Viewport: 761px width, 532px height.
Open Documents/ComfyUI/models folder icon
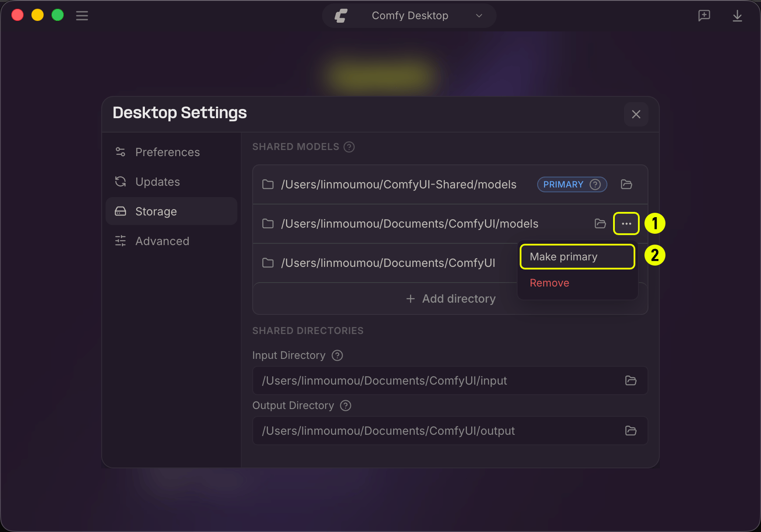pyautogui.click(x=600, y=224)
